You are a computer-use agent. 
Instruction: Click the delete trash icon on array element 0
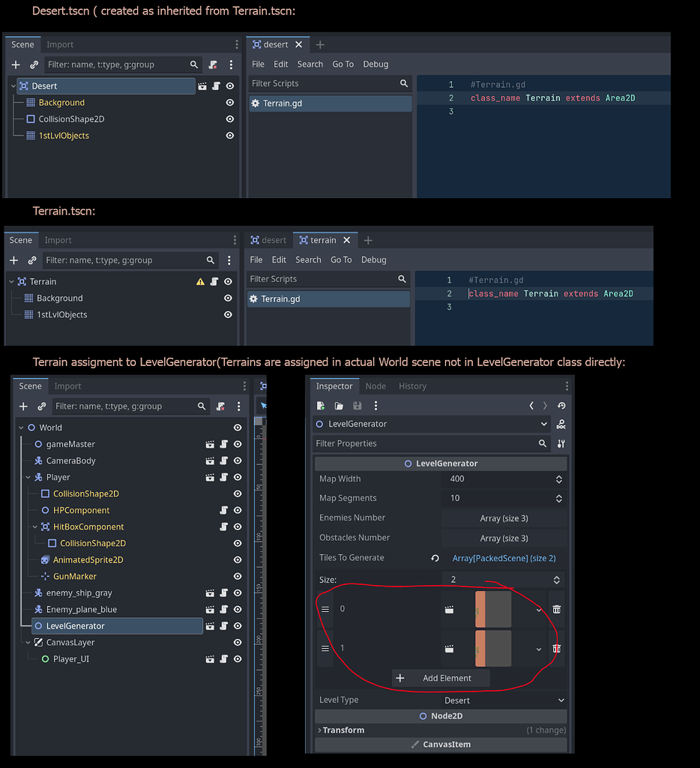tap(556, 609)
